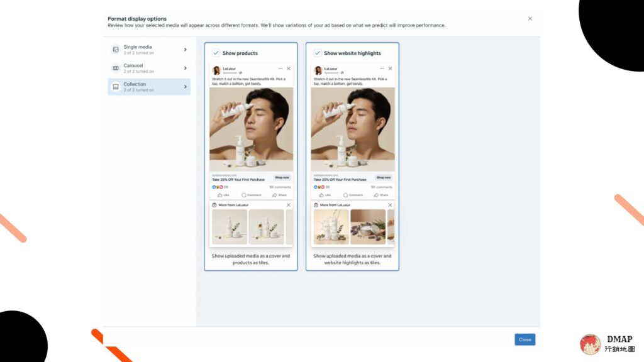
Task: Click Shop now in Show products preview
Action: 282,178
